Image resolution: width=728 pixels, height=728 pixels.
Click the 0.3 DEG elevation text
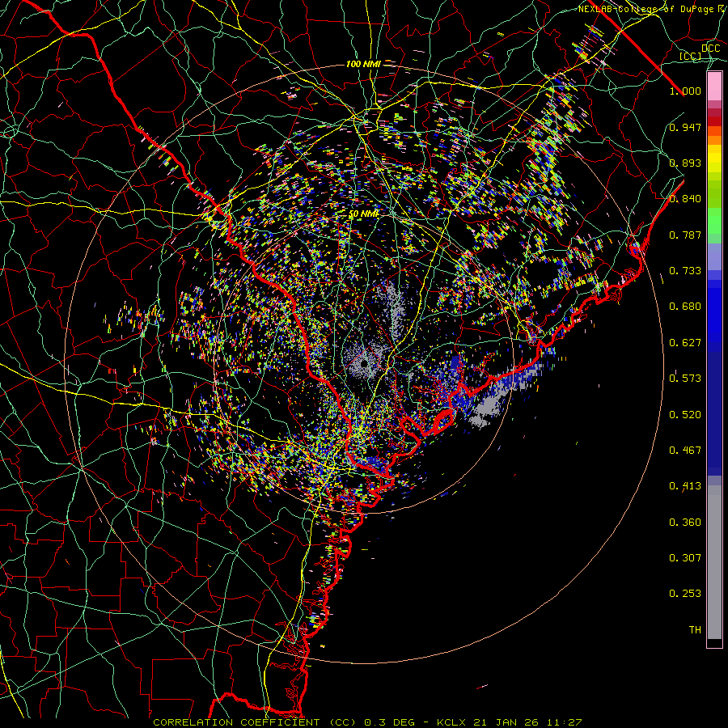390,722
